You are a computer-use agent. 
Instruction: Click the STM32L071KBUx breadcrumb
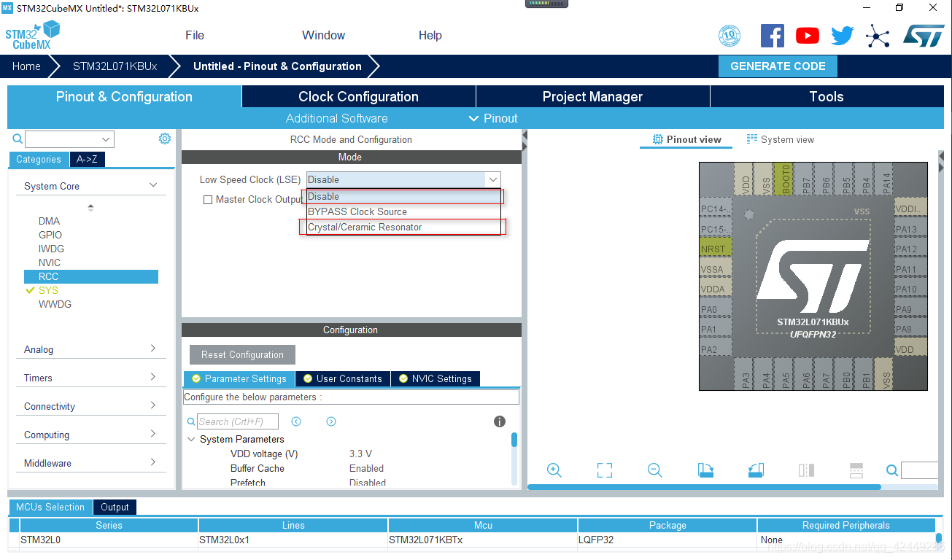(115, 66)
